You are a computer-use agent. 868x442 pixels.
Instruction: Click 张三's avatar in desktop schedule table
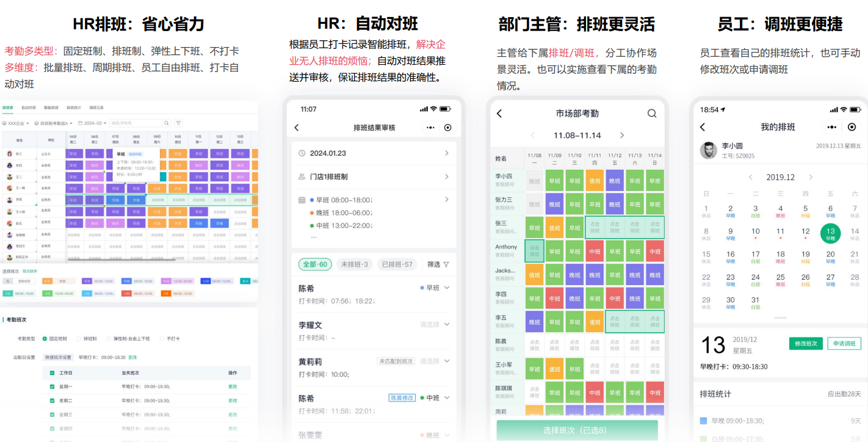(x=9, y=154)
